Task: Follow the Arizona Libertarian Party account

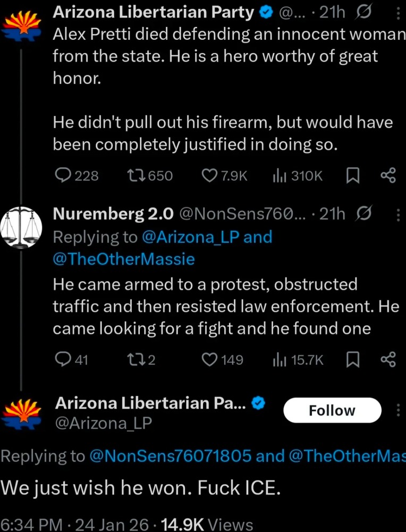Action: (x=332, y=411)
